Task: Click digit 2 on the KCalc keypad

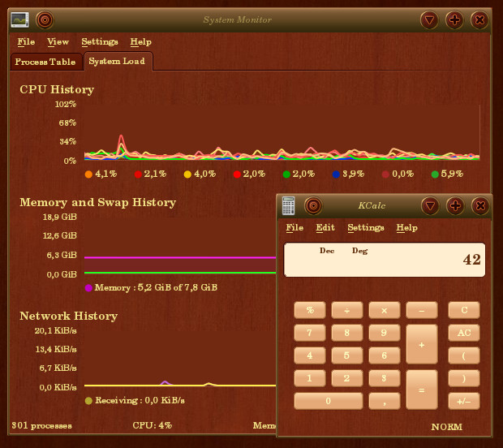Action: coord(347,378)
